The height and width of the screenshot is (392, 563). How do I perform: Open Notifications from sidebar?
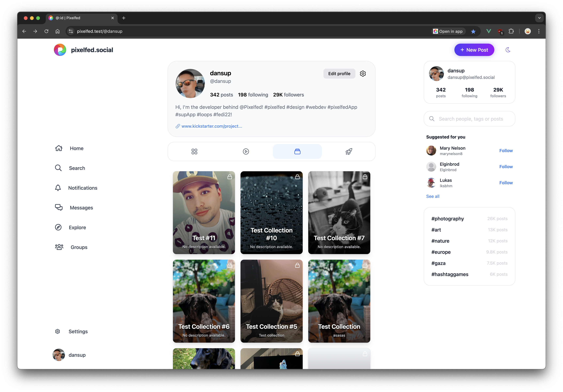76,188
